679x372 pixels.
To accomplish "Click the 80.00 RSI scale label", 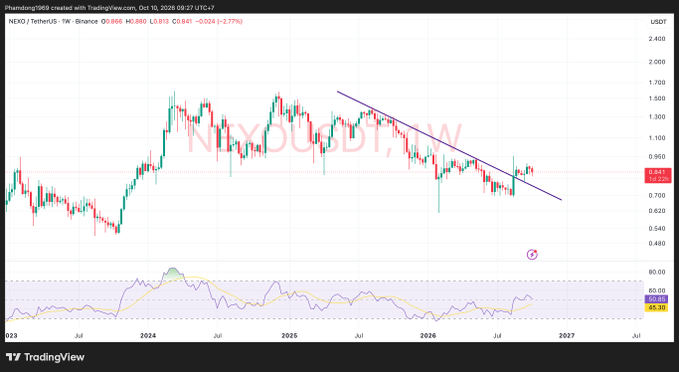I will [x=657, y=272].
